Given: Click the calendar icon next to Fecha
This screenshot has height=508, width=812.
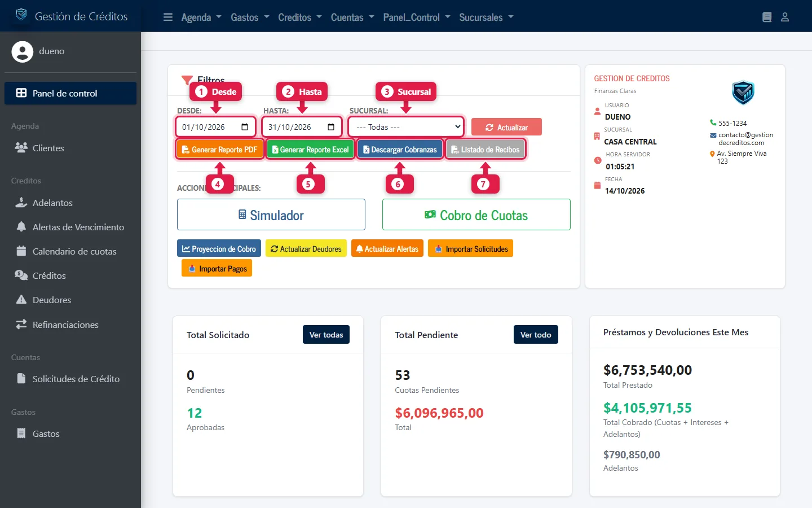Looking at the screenshot, I should point(597,185).
